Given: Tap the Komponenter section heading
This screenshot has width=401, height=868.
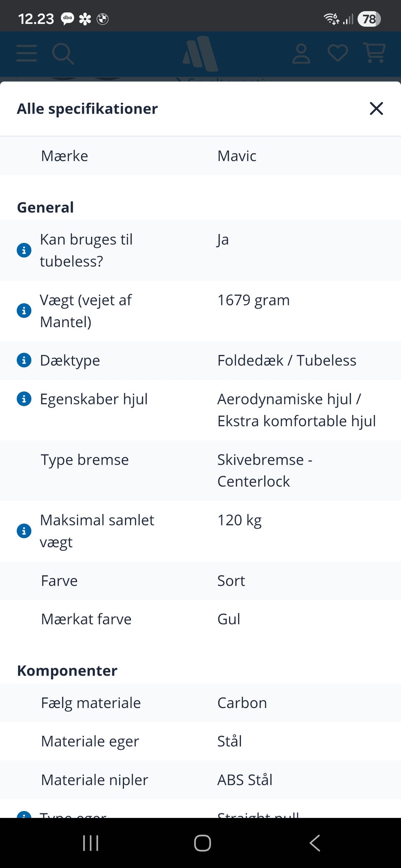Looking at the screenshot, I should coord(67,671).
